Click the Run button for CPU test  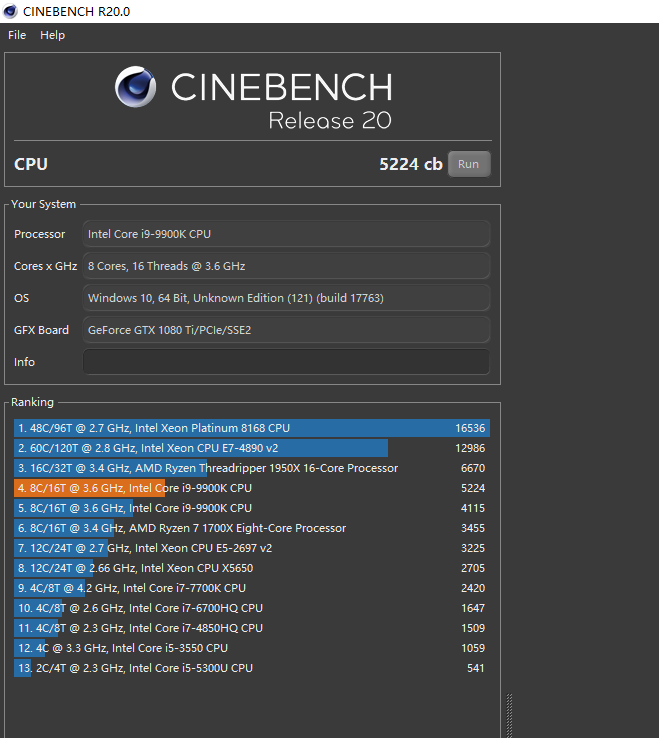coord(469,164)
